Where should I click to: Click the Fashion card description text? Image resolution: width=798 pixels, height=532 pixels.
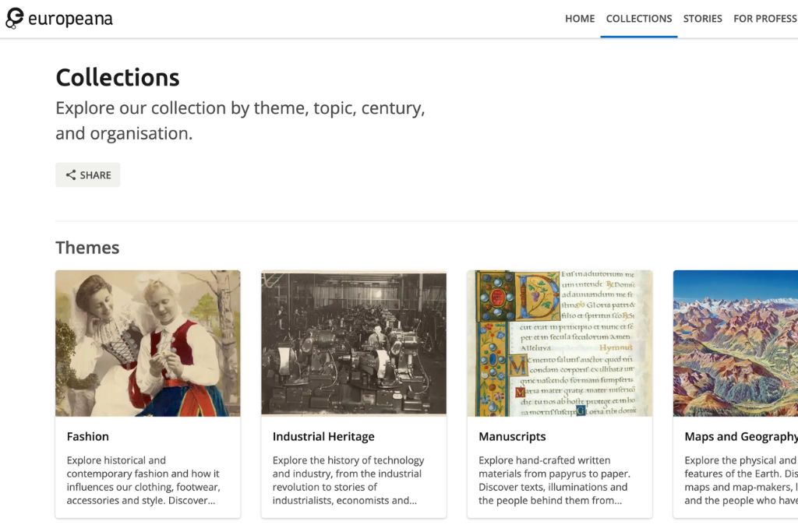143,481
